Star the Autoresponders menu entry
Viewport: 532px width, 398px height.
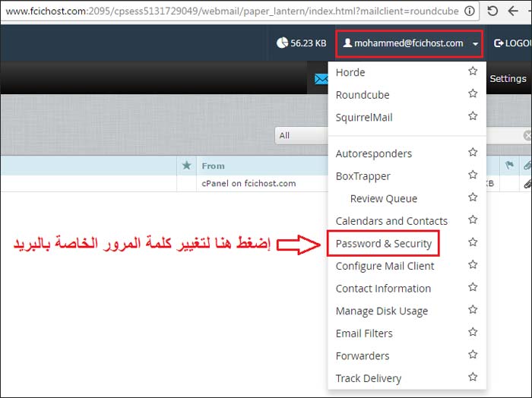(x=473, y=153)
